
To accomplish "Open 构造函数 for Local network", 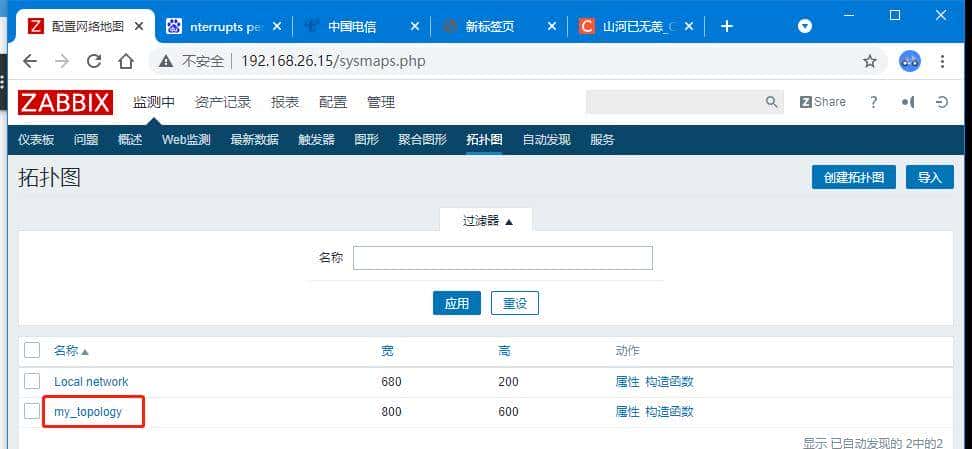I will 669,381.
